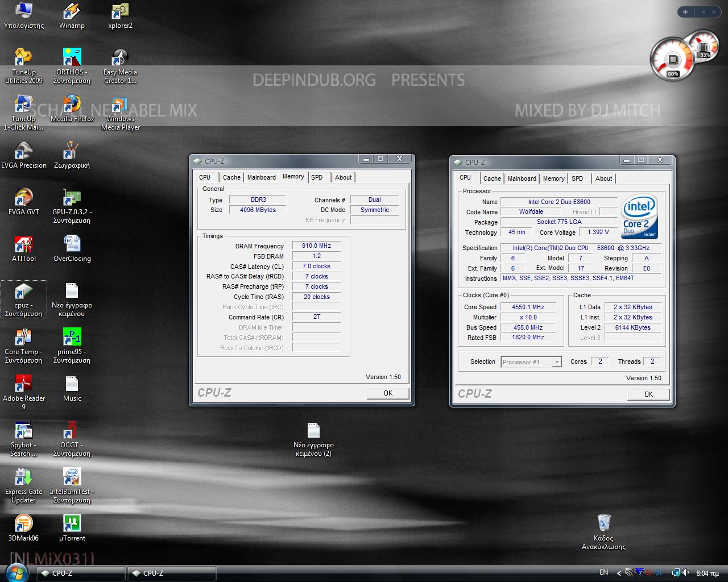Click the Command Rate 2T value

316,317
